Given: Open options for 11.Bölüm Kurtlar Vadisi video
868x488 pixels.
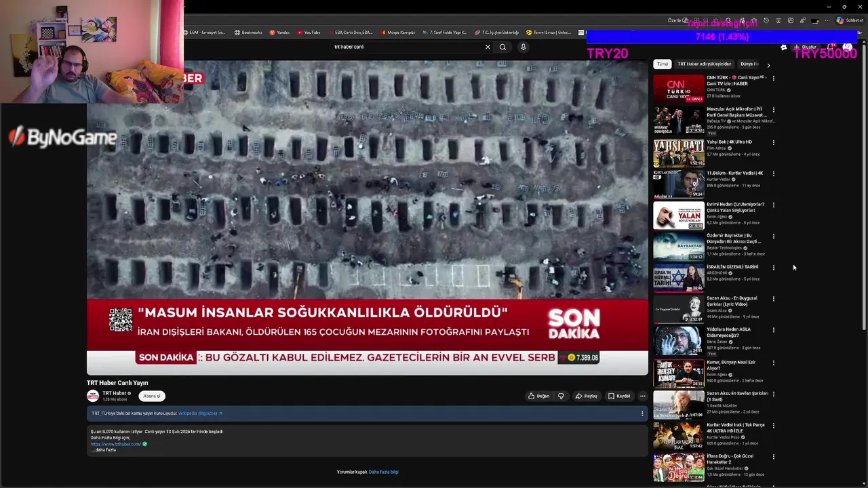Looking at the screenshot, I should pos(773,174).
